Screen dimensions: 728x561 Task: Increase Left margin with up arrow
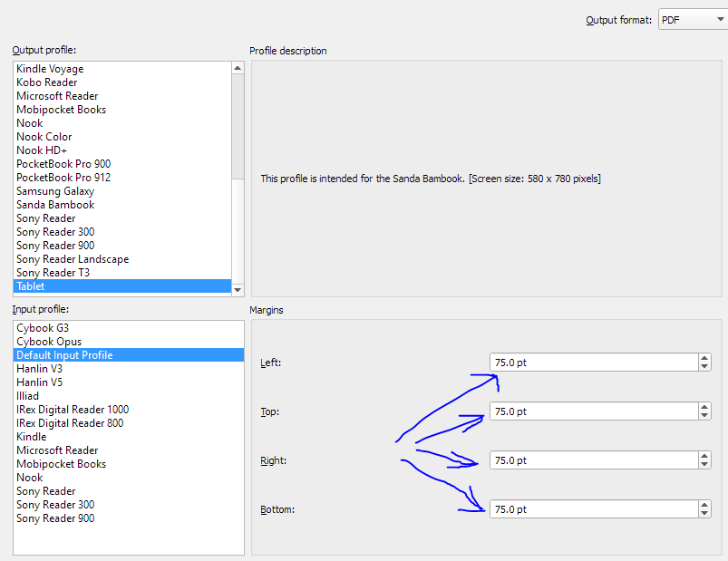point(704,358)
